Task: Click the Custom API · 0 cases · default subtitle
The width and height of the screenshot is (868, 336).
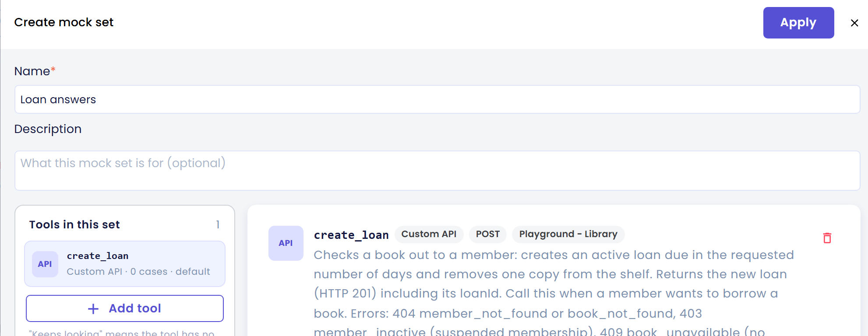Action: point(138,272)
